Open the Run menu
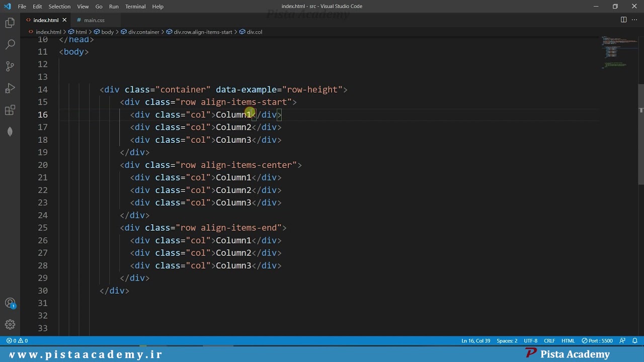Viewport: 644px width, 362px height. pos(114,6)
